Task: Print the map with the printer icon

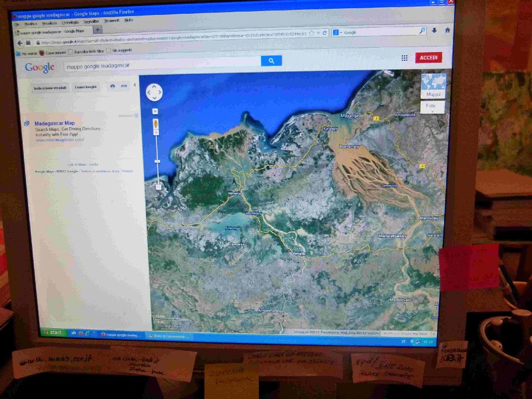Action: click(x=112, y=86)
